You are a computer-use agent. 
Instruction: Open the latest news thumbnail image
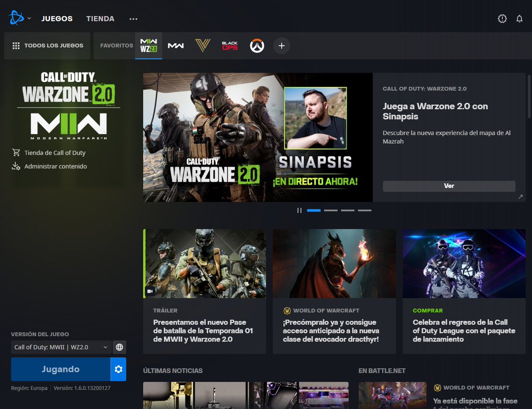click(x=246, y=395)
